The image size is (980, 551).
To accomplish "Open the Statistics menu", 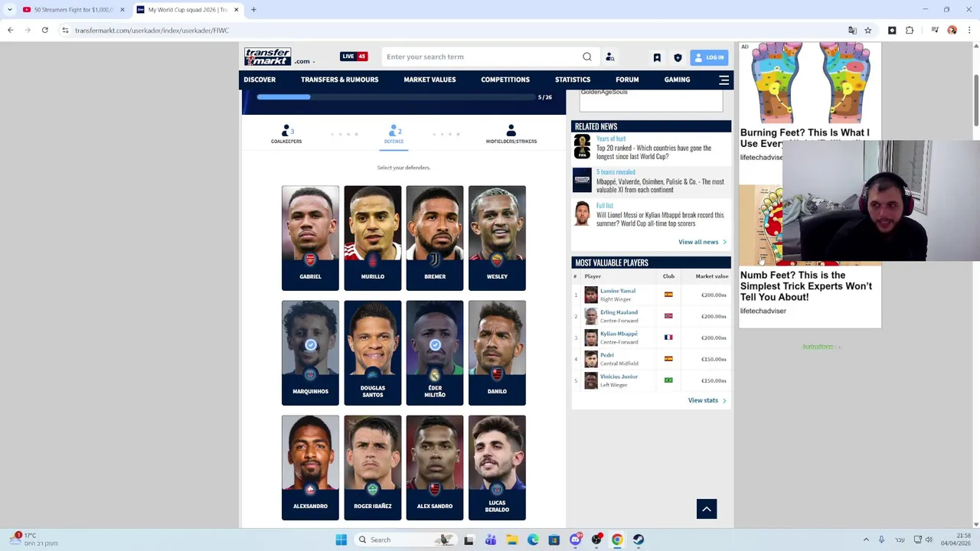I will 573,80.
